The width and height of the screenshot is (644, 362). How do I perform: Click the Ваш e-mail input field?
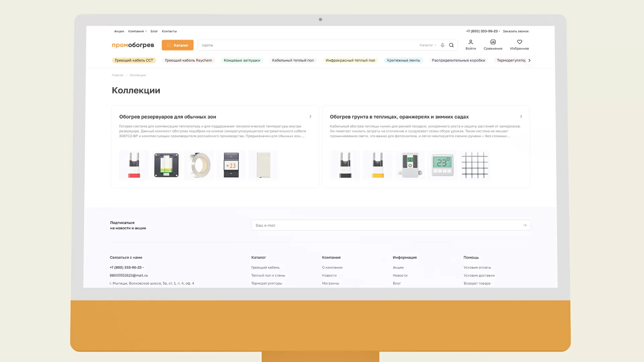point(386,225)
